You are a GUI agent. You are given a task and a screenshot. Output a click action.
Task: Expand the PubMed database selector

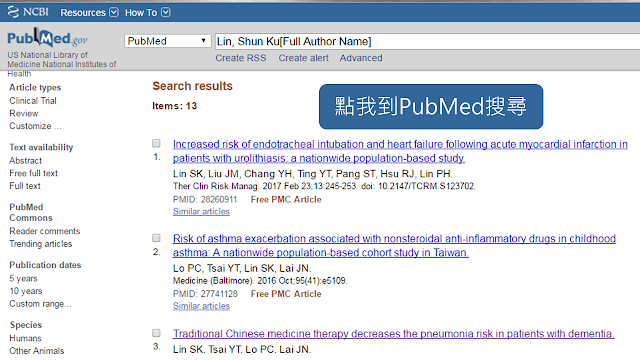pyautogui.click(x=167, y=41)
